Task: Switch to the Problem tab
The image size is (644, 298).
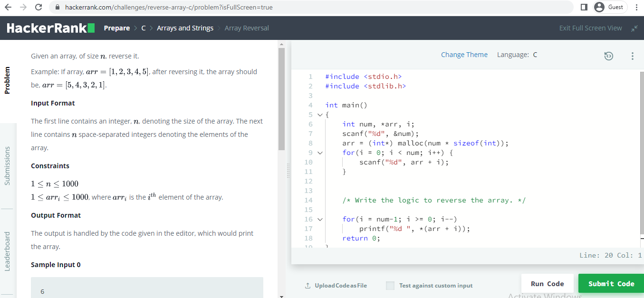Action: (7, 80)
